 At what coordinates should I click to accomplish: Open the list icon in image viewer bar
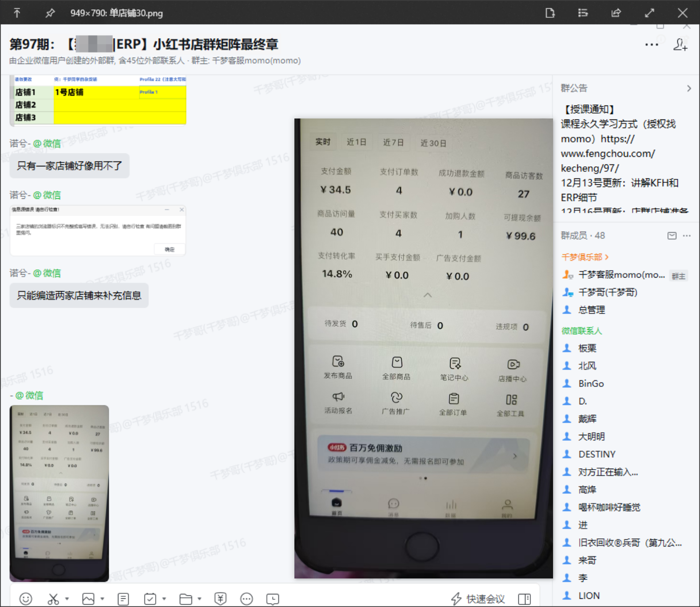583,13
